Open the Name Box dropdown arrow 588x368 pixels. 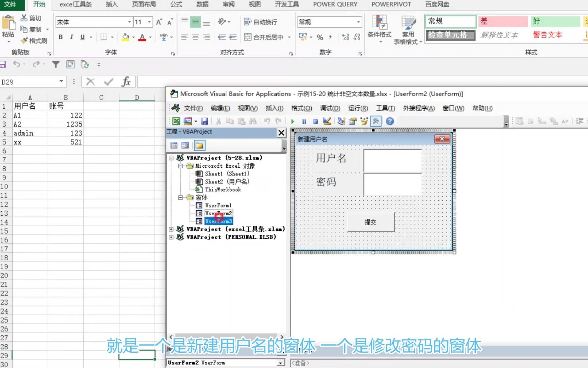61,81
